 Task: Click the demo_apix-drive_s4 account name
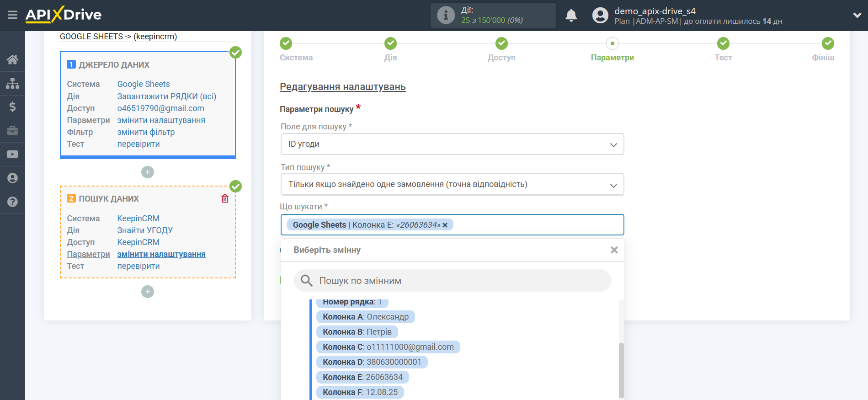click(655, 11)
